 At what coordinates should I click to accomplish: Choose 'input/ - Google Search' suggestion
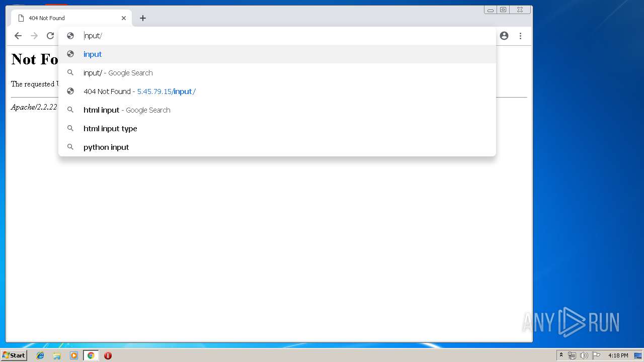277,73
